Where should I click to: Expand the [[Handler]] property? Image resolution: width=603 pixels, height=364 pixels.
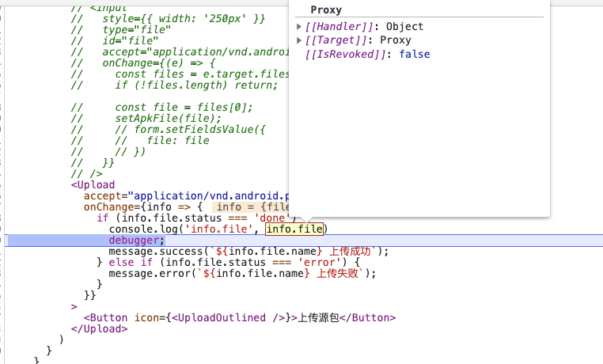pyautogui.click(x=299, y=27)
